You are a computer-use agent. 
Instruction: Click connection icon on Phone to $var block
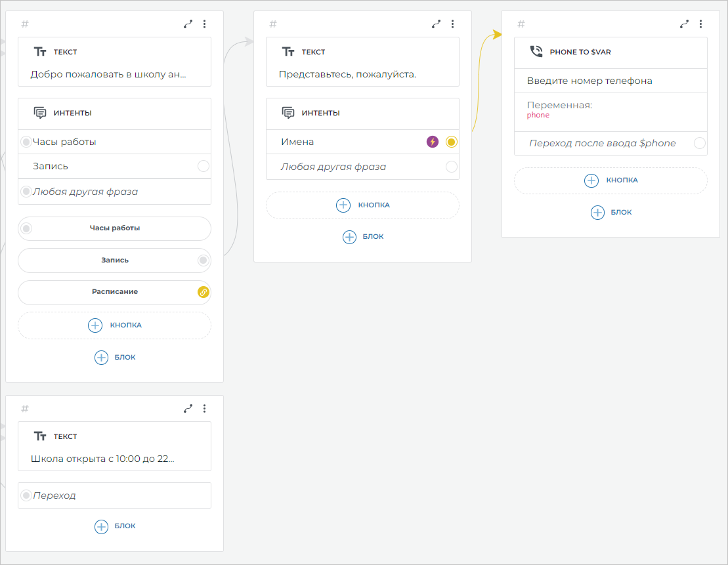685,24
